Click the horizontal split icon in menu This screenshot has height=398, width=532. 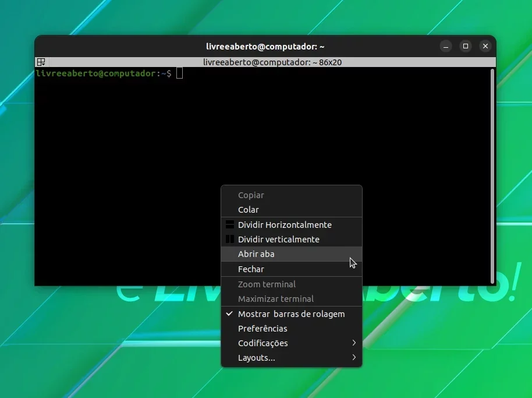pos(230,224)
